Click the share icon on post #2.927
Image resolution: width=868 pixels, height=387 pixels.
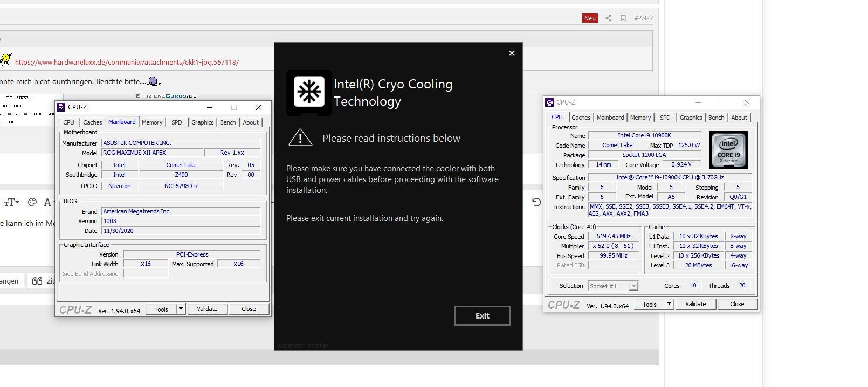tap(608, 18)
